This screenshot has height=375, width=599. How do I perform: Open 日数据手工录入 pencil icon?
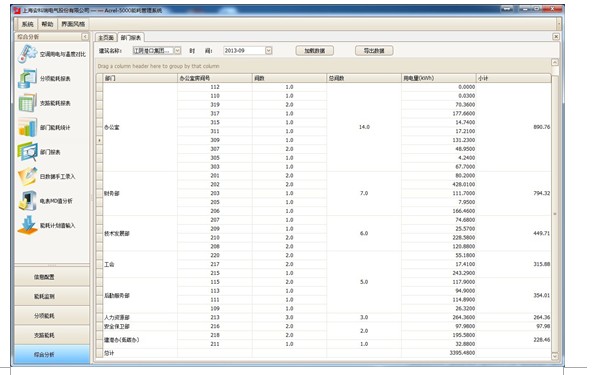(x=28, y=176)
